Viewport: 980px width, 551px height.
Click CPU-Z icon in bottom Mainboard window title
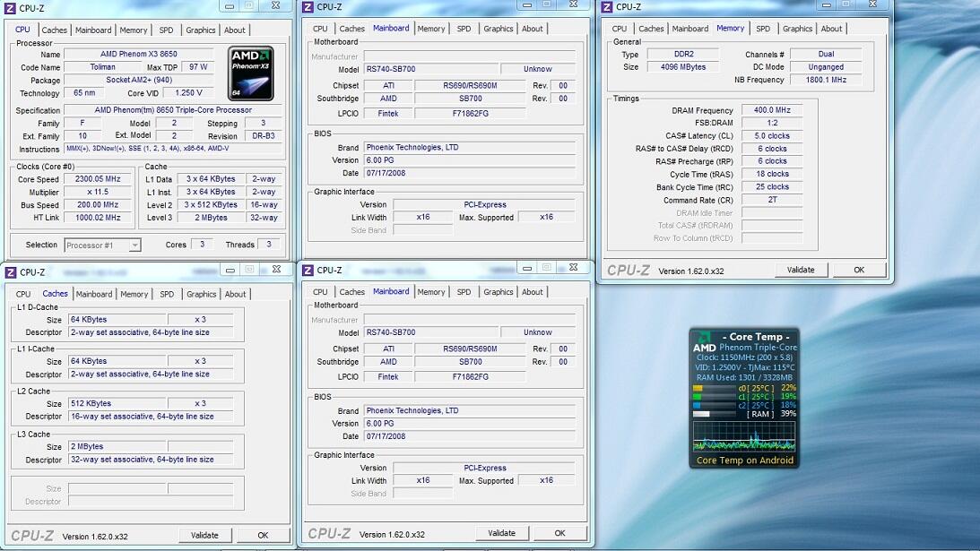[308, 270]
